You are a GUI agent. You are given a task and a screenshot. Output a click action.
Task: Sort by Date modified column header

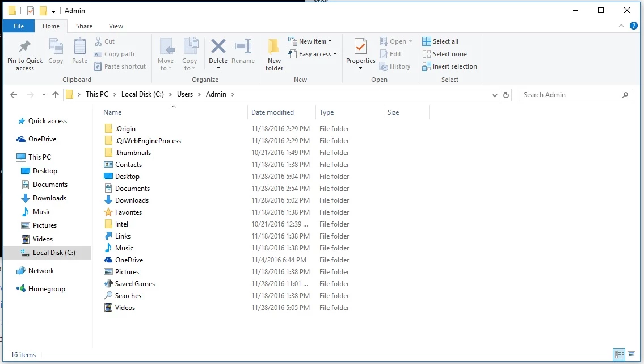(281, 112)
